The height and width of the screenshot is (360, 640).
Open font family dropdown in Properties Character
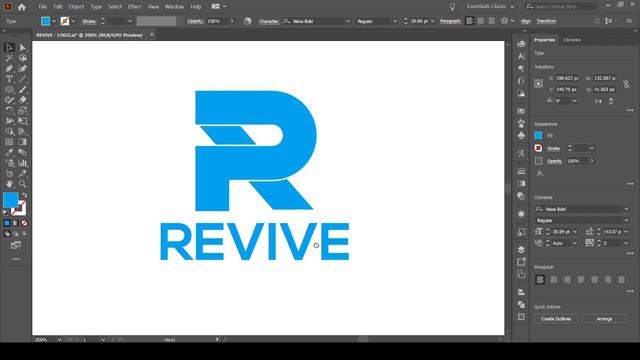click(626, 209)
